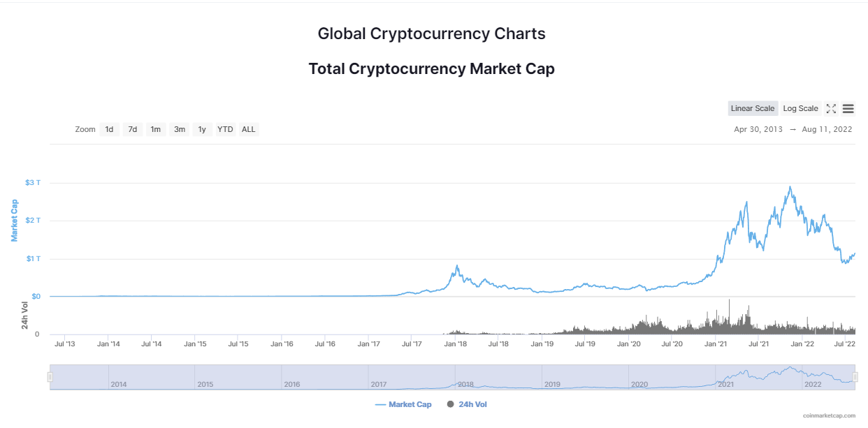The width and height of the screenshot is (868, 428).
Task: Grab the left navigator range handle
Action: 50,377
